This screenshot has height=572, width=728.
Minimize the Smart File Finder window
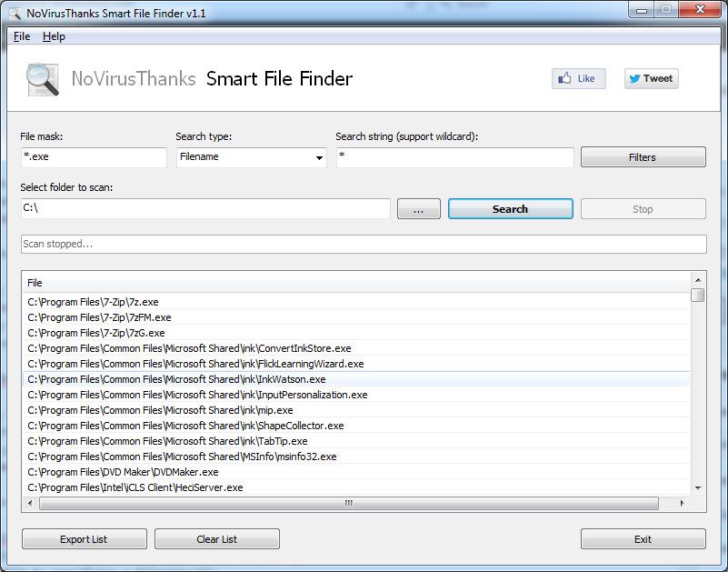click(642, 10)
